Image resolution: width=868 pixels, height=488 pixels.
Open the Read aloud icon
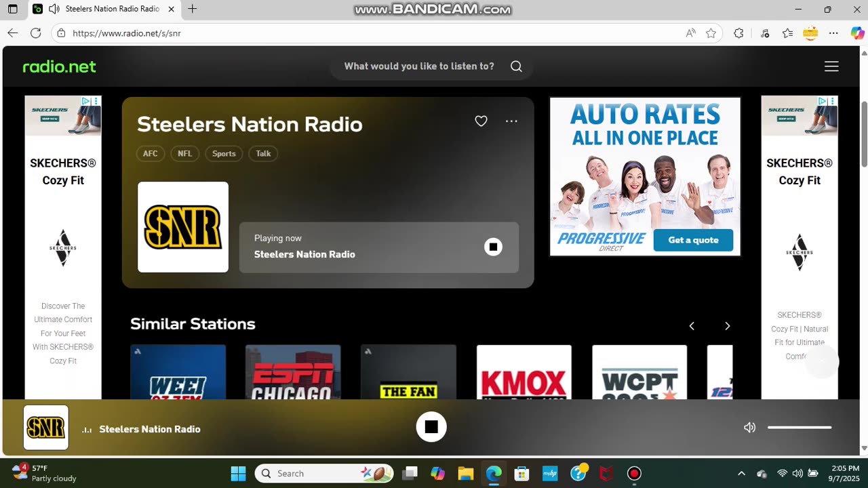pos(690,33)
